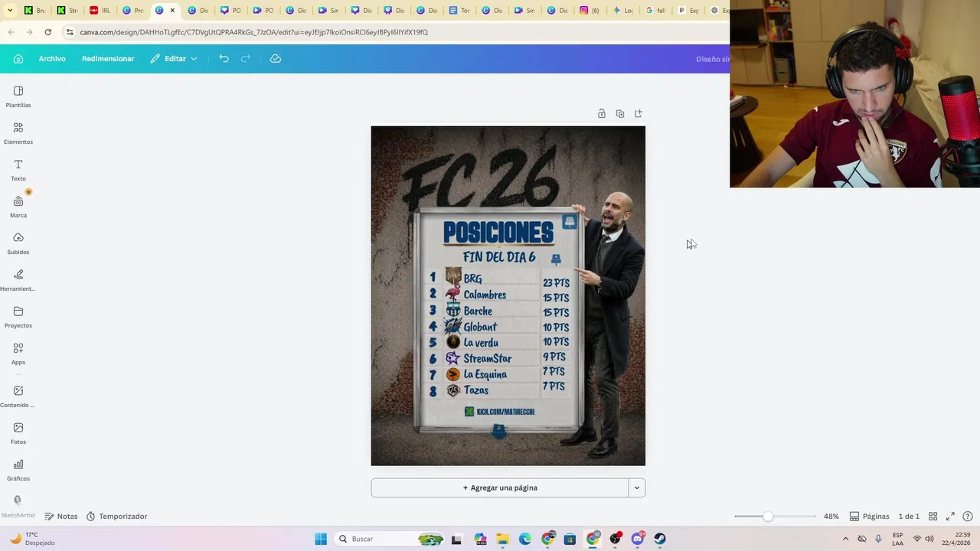The height and width of the screenshot is (551, 980).
Task: Open the Elementos panel
Action: click(18, 134)
